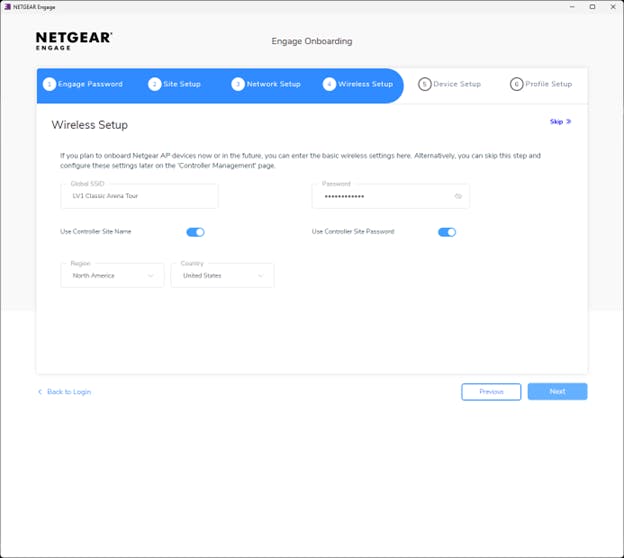Click the back arrow beside Back to Login
The height and width of the screenshot is (558, 624).
click(x=41, y=392)
